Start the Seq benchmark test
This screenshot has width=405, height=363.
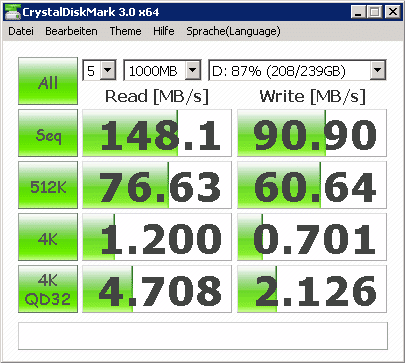click(48, 133)
